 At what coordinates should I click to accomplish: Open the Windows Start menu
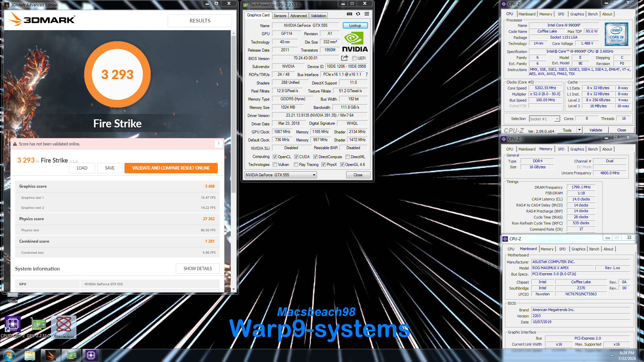(9, 355)
